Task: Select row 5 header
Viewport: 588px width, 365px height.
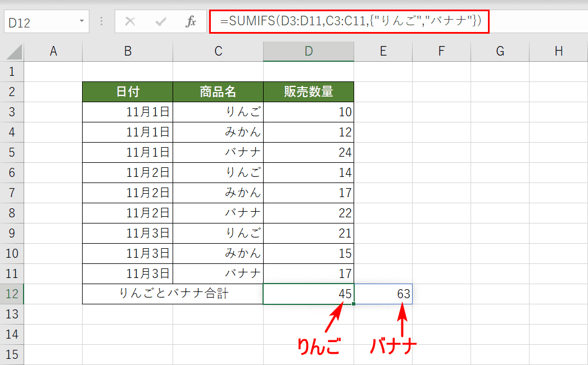Action: [12, 153]
